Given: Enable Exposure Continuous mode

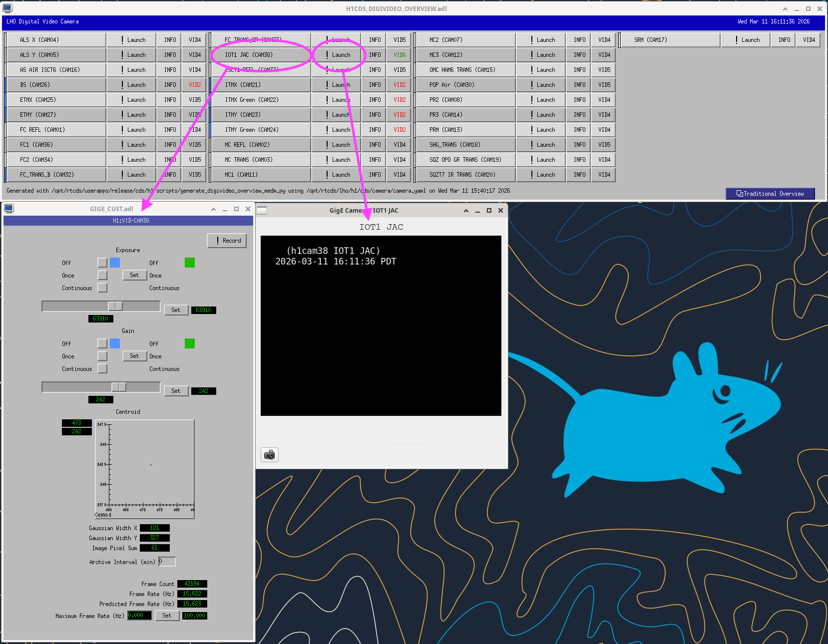Looking at the screenshot, I should [102, 288].
